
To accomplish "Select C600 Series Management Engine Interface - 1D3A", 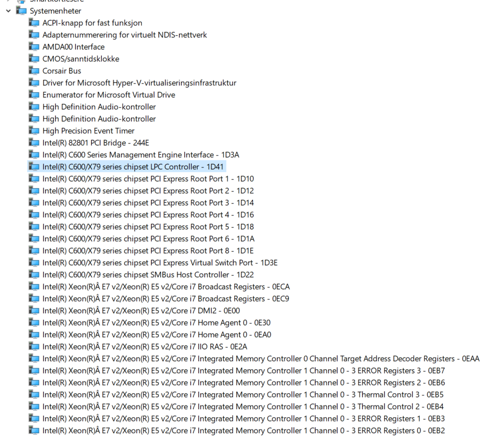I will (x=141, y=155).
